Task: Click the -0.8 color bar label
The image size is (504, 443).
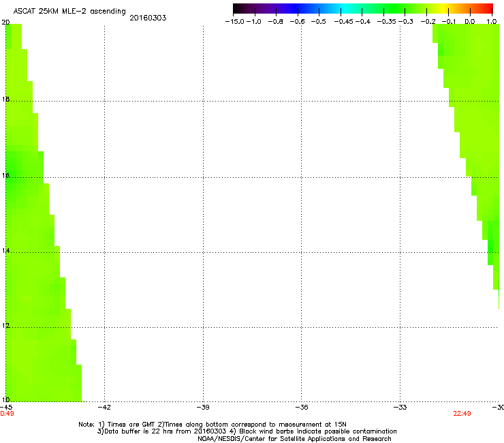Action: [x=275, y=22]
